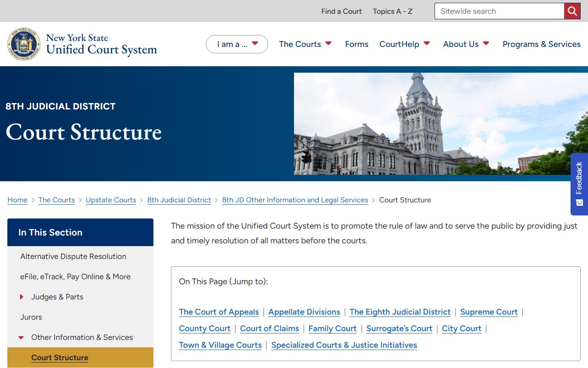Screen dimensions: 588x368
Task: Expand the About Us menu
Action: tap(466, 44)
